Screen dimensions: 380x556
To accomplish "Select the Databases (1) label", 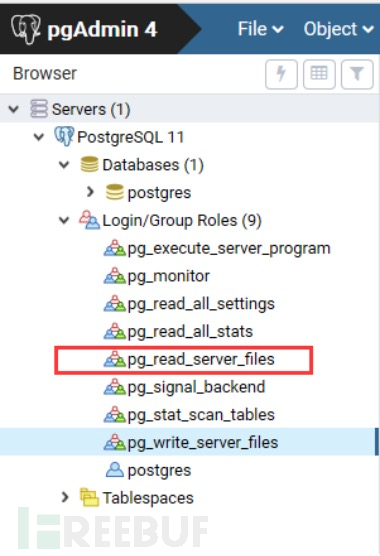I will coord(153,165).
